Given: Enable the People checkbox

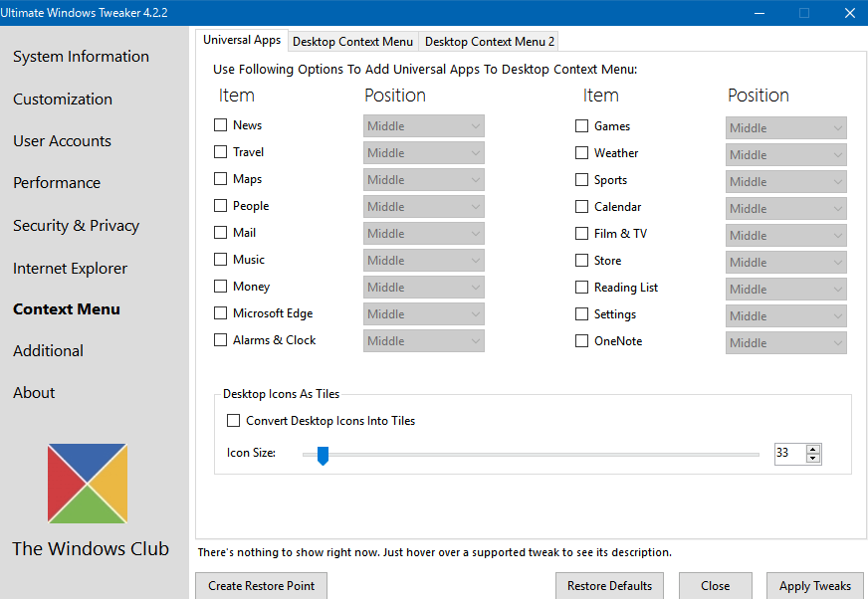Looking at the screenshot, I should 220,205.
